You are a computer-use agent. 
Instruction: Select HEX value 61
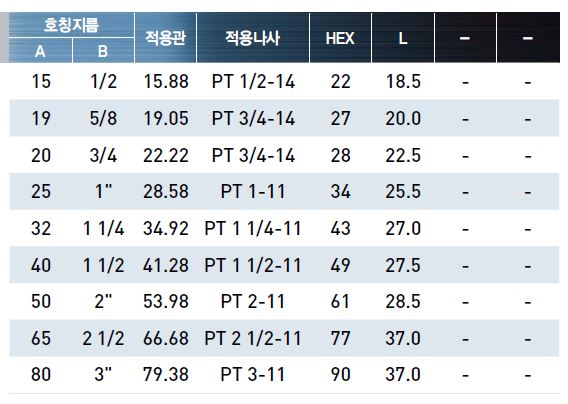(340, 301)
